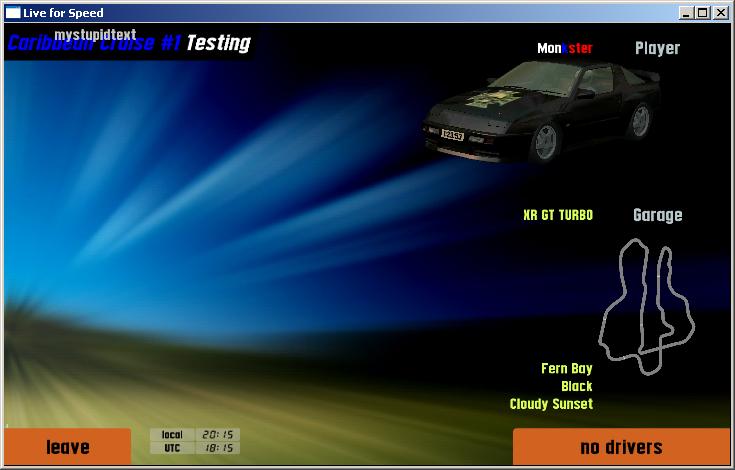Maximize the Live for Speed window

pos(702,13)
